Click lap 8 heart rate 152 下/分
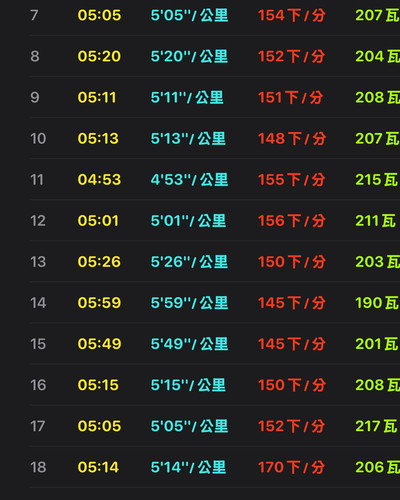Image resolution: width=400 pixels, height=500 pixels. (x=292, y=56)
